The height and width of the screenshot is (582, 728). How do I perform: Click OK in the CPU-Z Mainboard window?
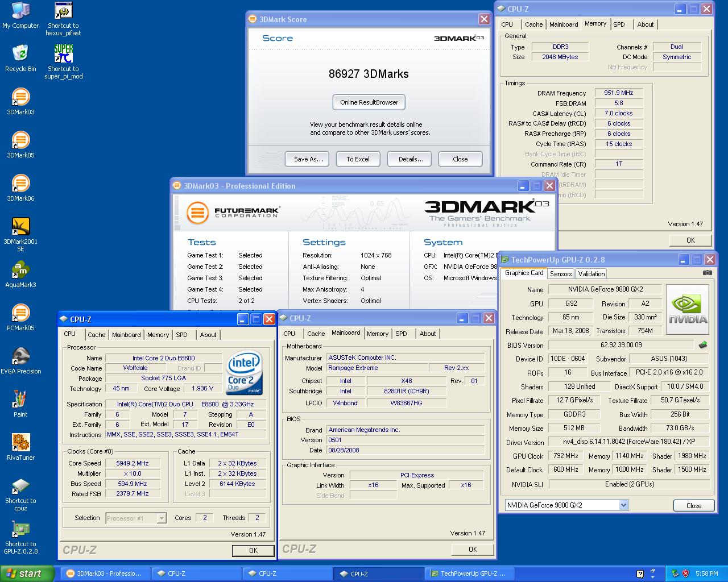pos(473,549)
